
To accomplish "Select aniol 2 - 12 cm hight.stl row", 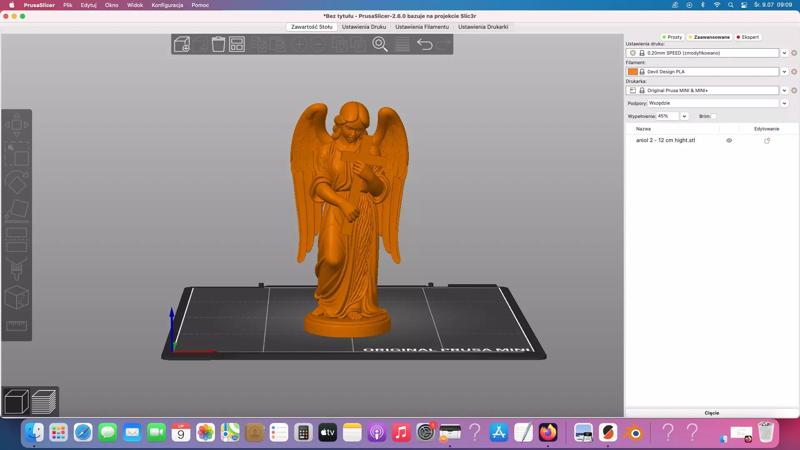I will (x=712, y=140).
